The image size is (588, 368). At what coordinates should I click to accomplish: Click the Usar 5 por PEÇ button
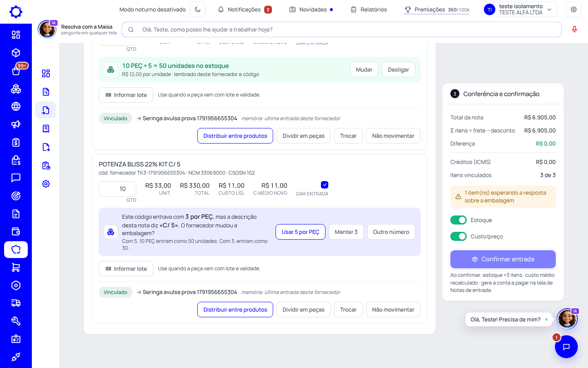tap(301, 232)
